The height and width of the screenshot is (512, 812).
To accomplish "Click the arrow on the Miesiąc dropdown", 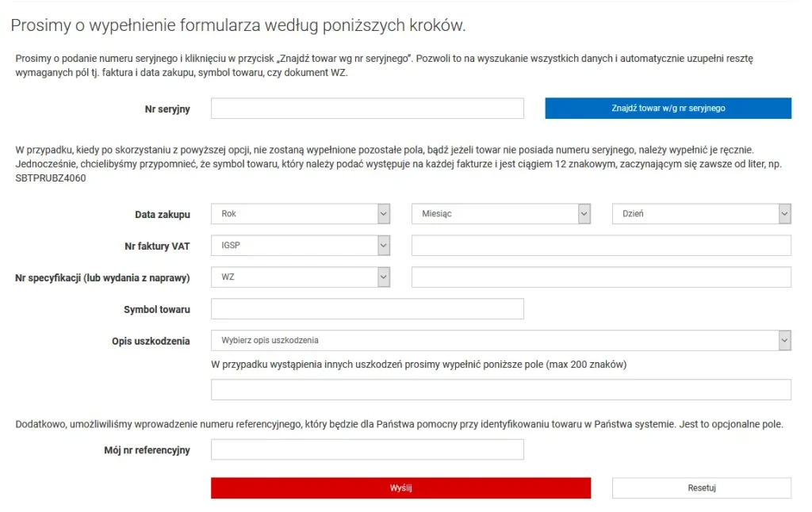I will click(x=584, y=214).
